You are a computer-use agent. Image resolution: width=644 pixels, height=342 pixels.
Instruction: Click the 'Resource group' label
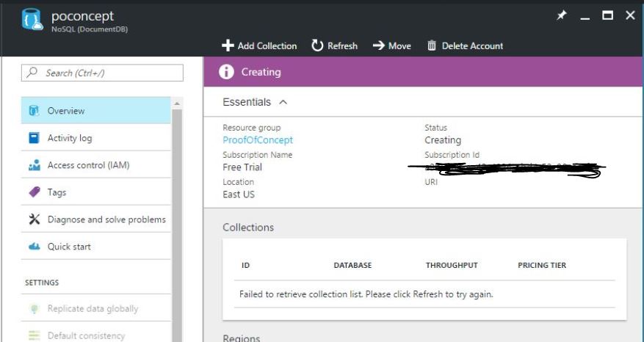(251, 128)
